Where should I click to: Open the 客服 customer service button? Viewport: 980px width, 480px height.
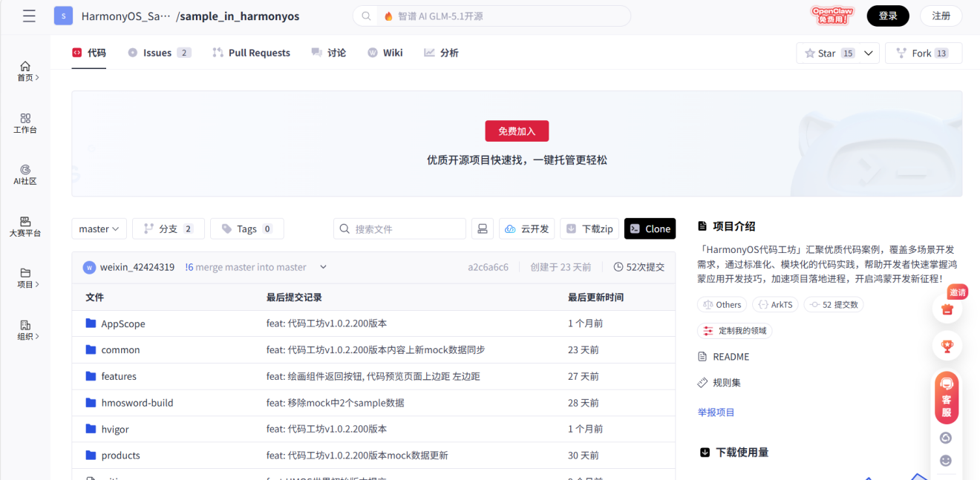click(947, 397)
